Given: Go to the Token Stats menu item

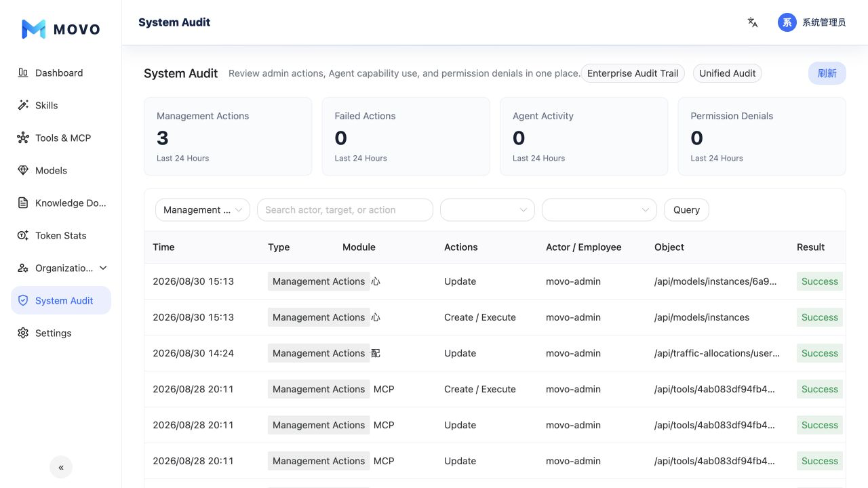Looking at the screenshot, I should coord(61,235).
